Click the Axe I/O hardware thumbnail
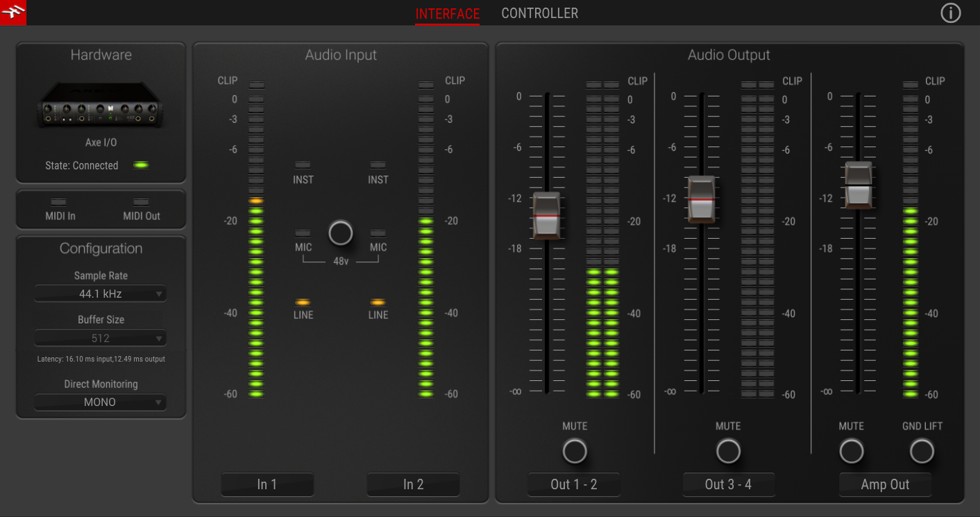The width and height of the screenshot is (980, 517). point(101,105)
